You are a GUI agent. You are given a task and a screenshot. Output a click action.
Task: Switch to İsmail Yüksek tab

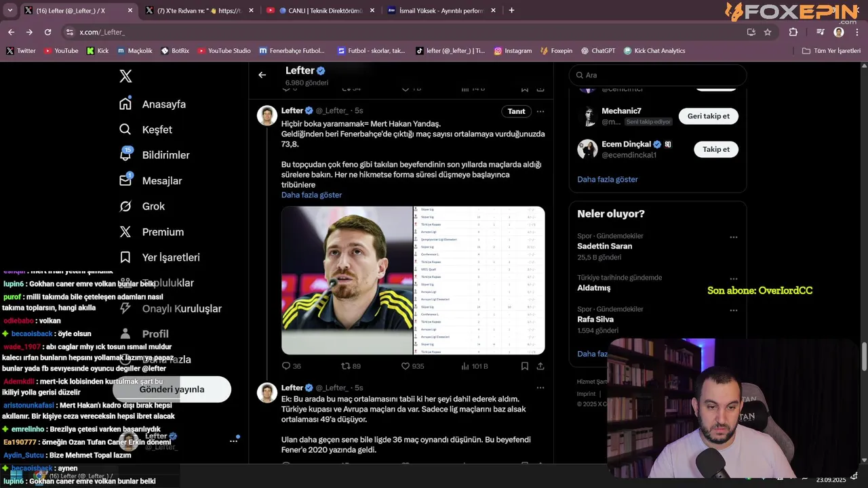441,10
